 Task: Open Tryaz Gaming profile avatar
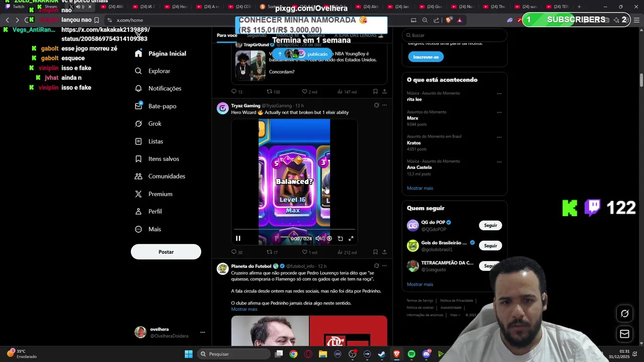[x=222, y=108]
